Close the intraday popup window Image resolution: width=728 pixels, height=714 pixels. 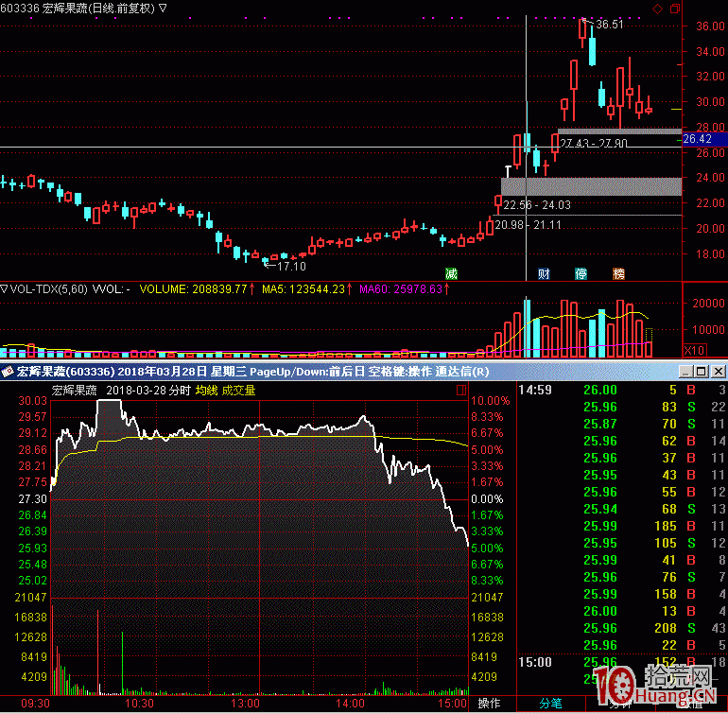(x=719, y=371)
